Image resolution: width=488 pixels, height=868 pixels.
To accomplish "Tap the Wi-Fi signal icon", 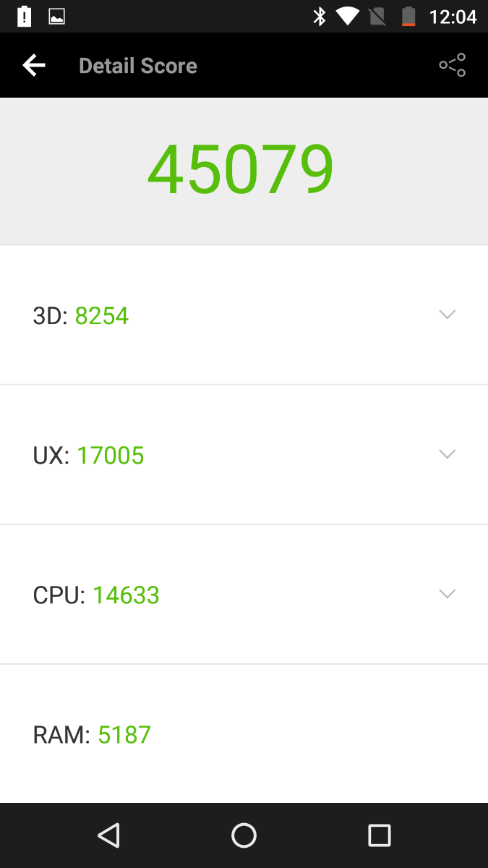I will tap(348, 16).
